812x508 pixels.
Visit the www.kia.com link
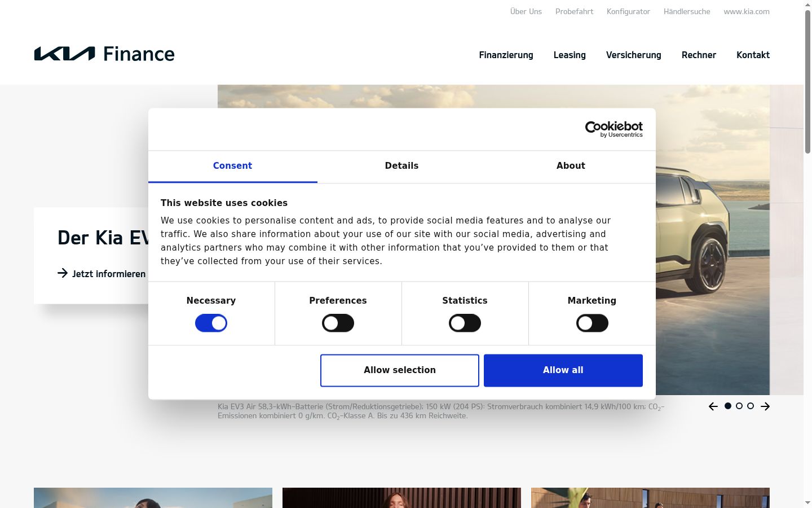tap(747, 11)
